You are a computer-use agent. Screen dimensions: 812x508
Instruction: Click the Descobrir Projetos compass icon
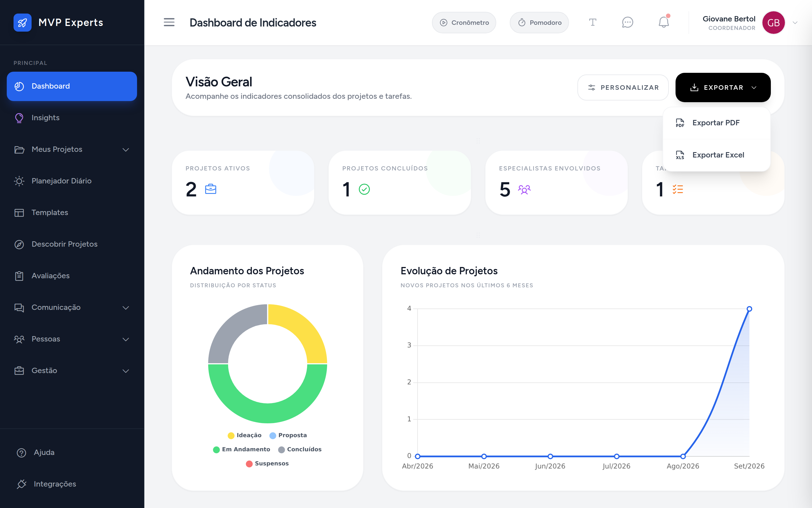(19, 244)
